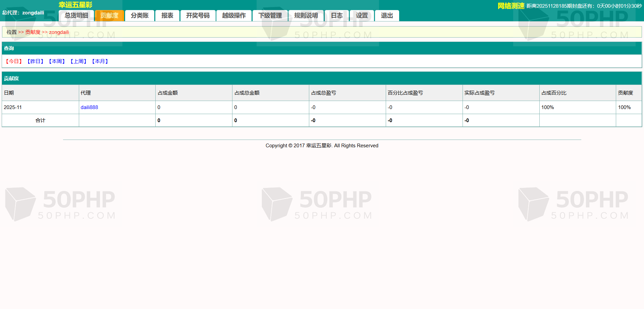View the 规则说明 tab

point(306,15)
